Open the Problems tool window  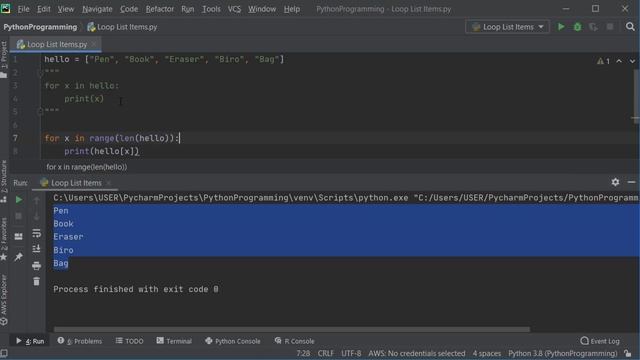pos(80,341)
